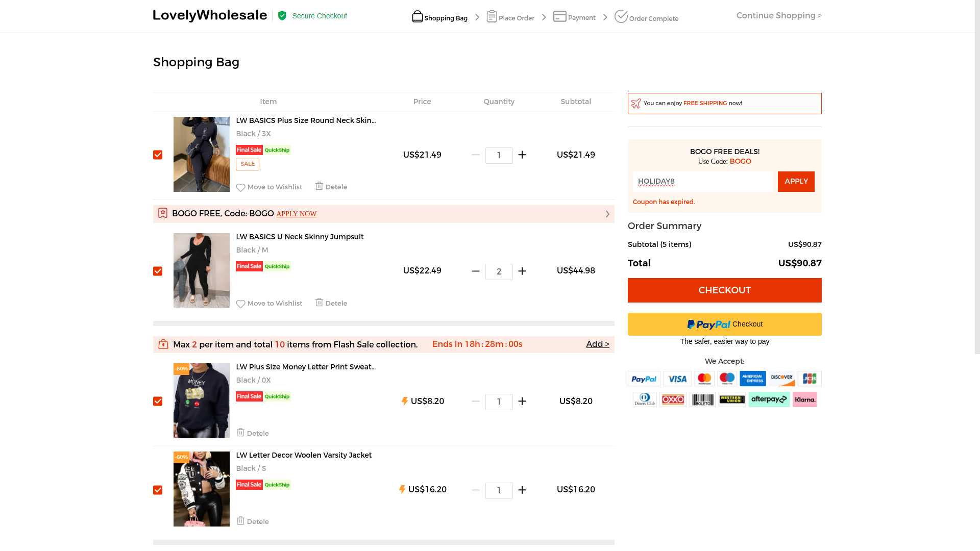Open the Varsity Jacket product thumbnail

(201, 489)
